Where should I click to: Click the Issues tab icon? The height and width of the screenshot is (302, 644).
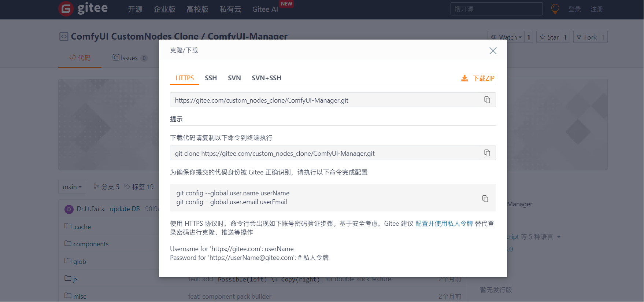click(x=116, y=58)
